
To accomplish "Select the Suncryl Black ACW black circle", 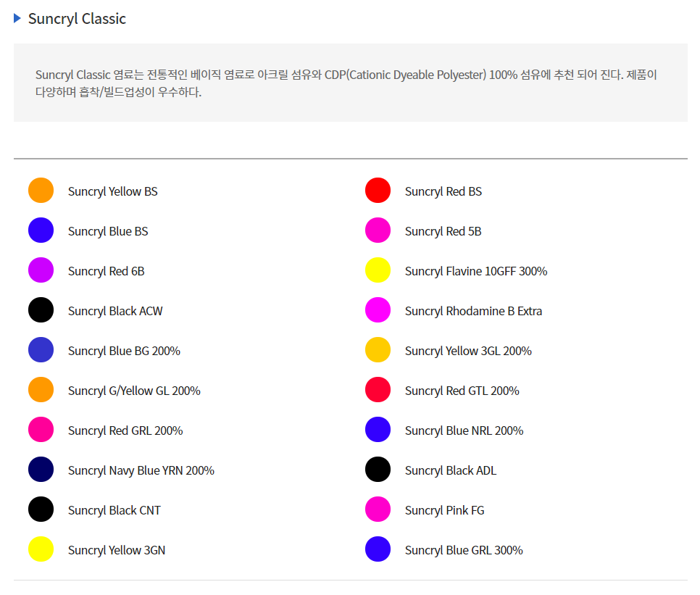I will (x=41, y=310).
